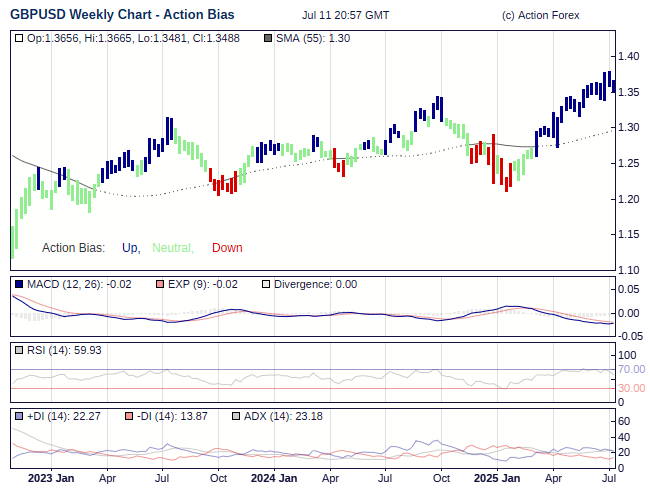The width and height of the screenshot is (650, 489).
Task: Click the ADX (14) legend square
Action: [x=236, y=416]
